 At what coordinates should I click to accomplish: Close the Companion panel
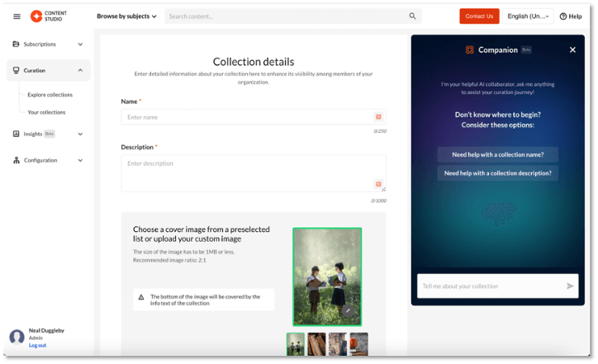[572, 50]
